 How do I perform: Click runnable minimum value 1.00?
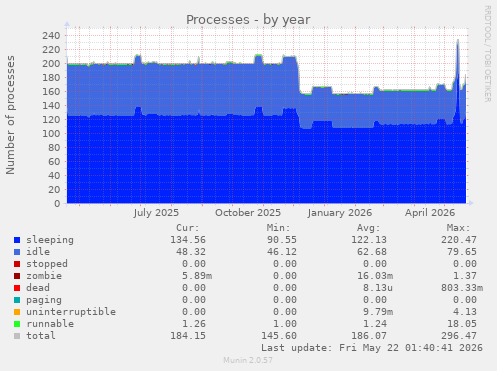point(285,324)
